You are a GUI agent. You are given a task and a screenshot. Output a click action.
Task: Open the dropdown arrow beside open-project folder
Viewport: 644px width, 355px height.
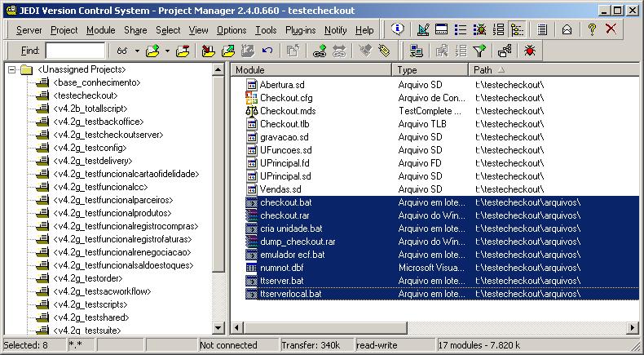click(168, 51)
